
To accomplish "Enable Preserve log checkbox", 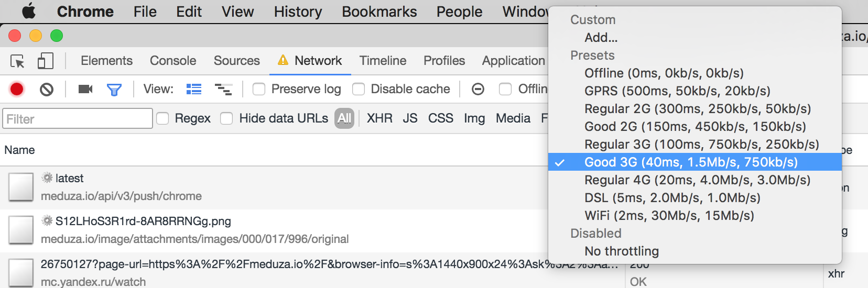I will point(259,90).
